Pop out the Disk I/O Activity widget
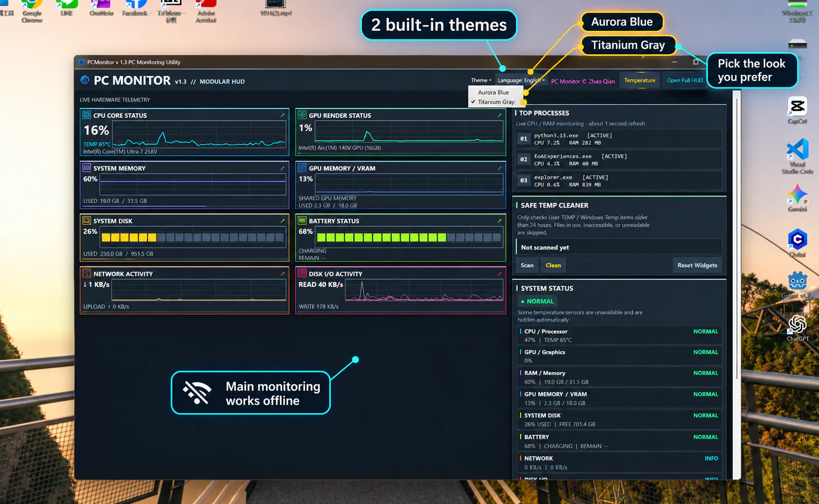The height and width of the screenshot is (504, 819). (x=499, y=274)
